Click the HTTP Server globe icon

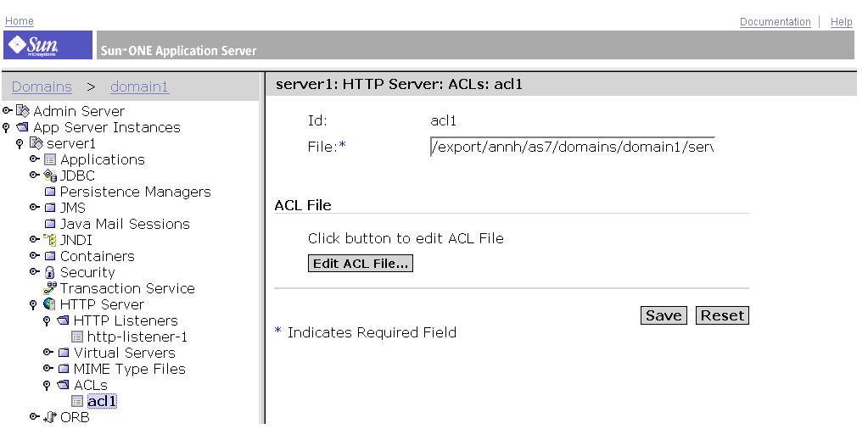(x=49, y=304)
